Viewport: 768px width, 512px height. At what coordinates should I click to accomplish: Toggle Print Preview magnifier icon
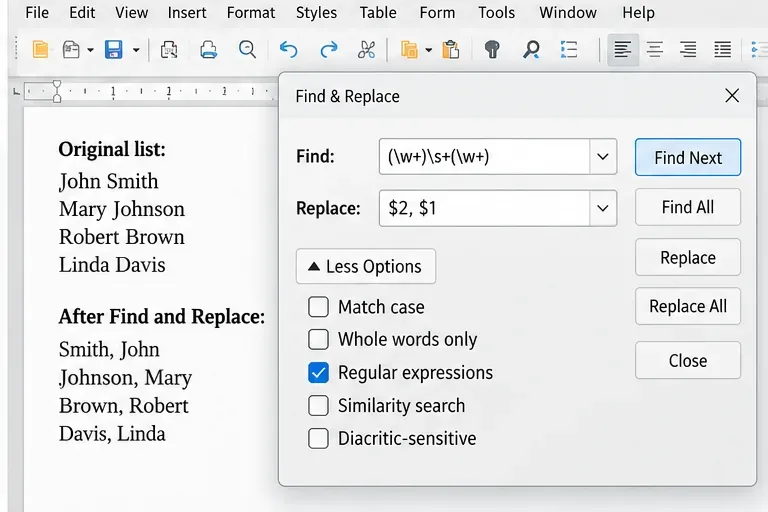[x=247, y=50]
